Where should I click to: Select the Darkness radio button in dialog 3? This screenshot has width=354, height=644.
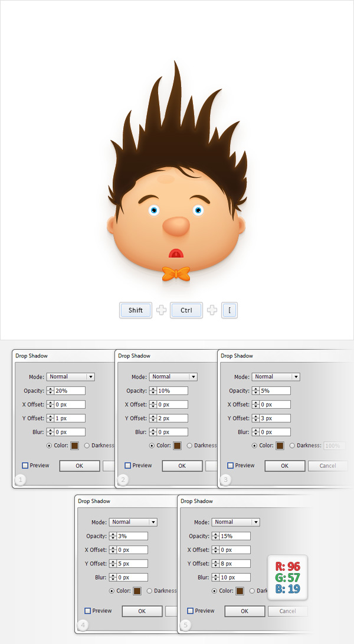click(x=292, y=445)
